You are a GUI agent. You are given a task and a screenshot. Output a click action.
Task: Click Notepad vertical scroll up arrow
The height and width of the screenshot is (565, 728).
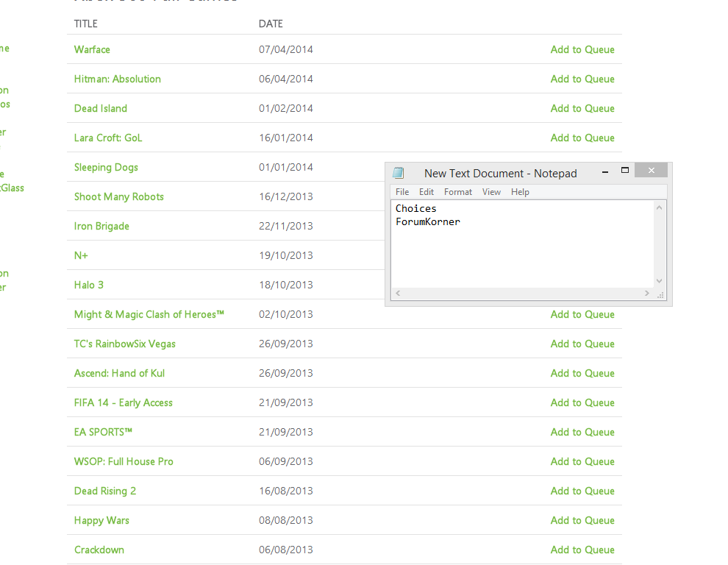[660, 207]
